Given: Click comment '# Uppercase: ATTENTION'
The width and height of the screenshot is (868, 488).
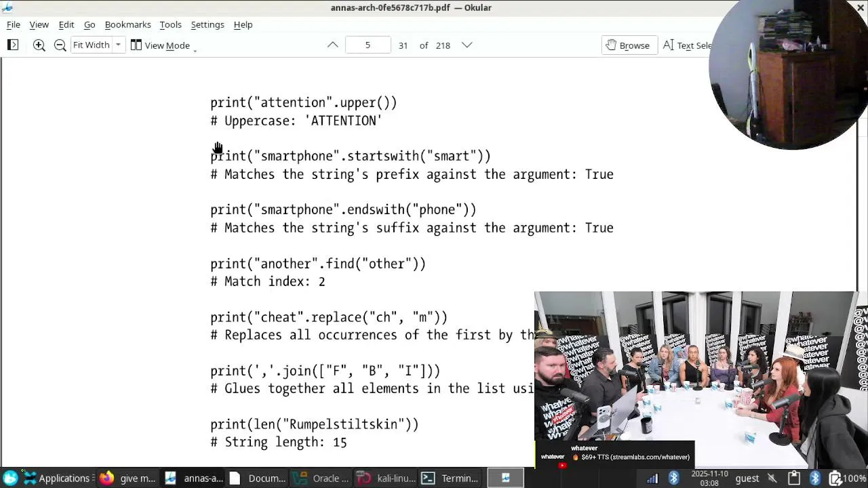Looking at the screenshot, I should [296, 121].
